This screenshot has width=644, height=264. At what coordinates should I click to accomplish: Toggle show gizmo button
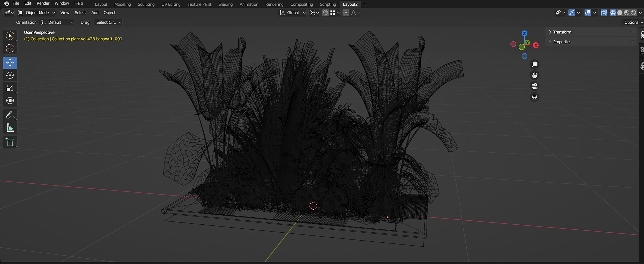tap(571, 13)
